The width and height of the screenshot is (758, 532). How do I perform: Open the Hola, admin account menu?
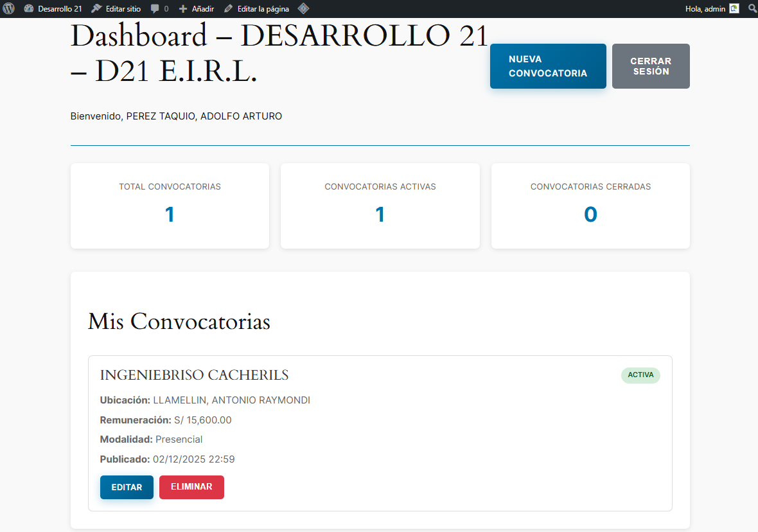(705, 9)
